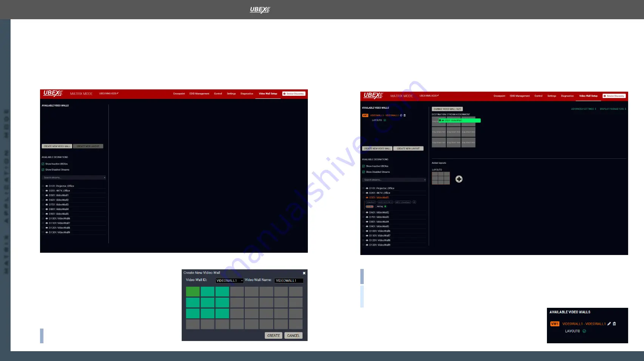Open the Search streams dropdown arrow in right screenshot

click(425, 180)
